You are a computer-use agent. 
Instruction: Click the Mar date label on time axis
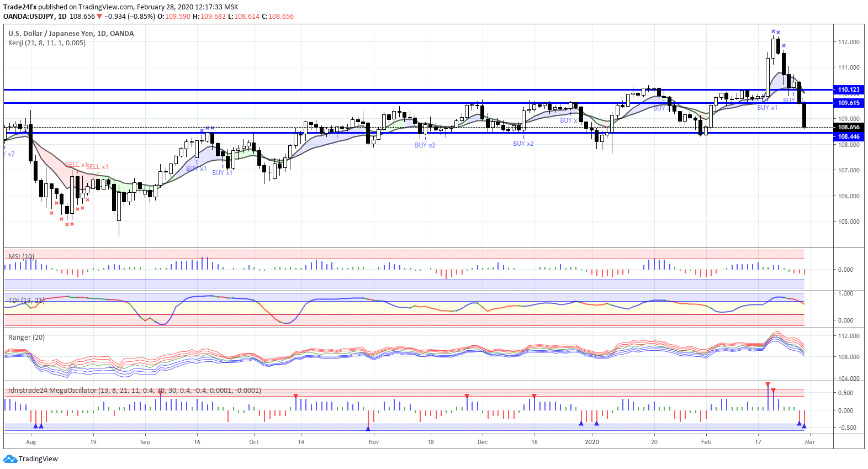point(810,442)
